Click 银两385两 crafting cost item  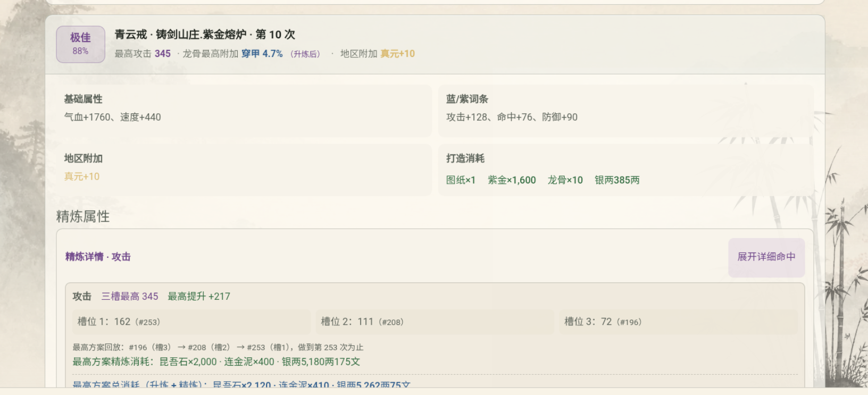click(x=617, y=180)
